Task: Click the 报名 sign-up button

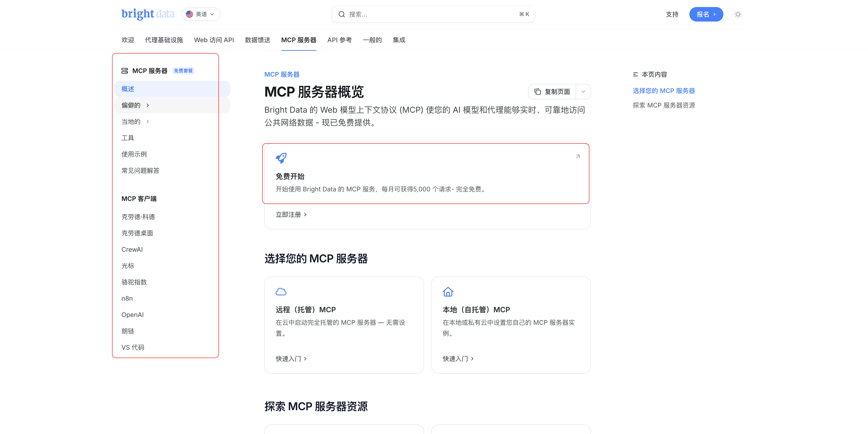Action: click(706, 14)
